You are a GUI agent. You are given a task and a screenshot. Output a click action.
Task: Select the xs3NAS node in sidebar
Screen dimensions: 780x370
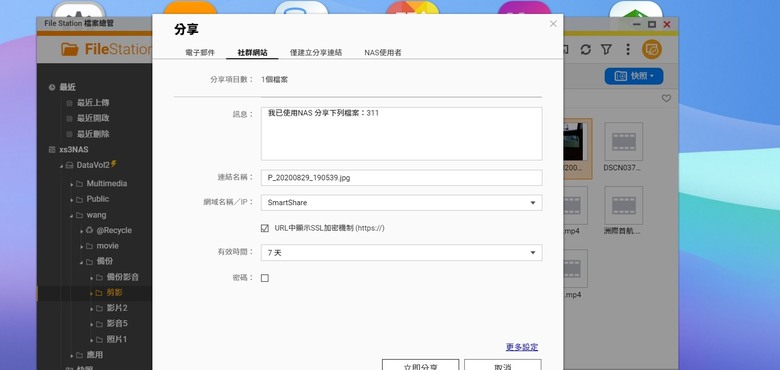tap(74, 150)
